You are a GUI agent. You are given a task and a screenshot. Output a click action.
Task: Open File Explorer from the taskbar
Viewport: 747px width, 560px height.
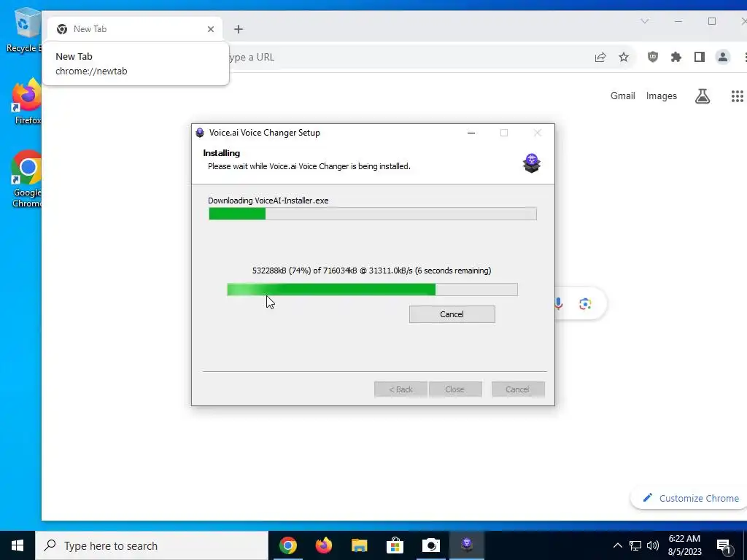(x=359, y=545)
